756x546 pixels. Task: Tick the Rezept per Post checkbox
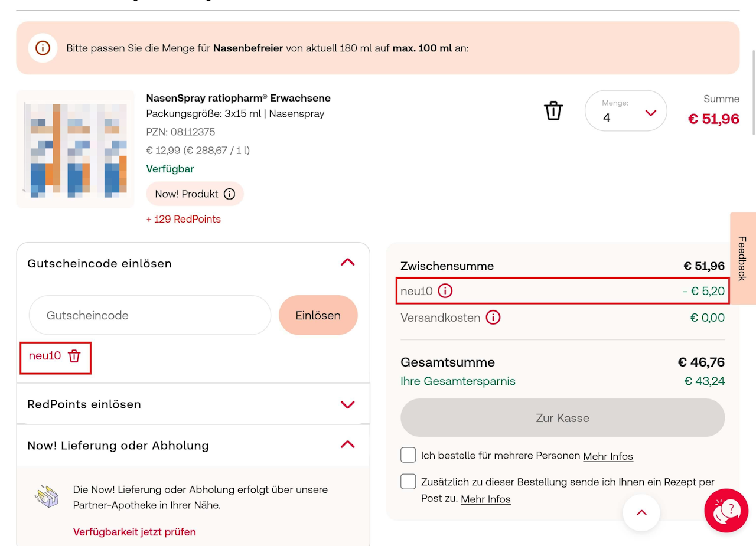click(408, 482)
